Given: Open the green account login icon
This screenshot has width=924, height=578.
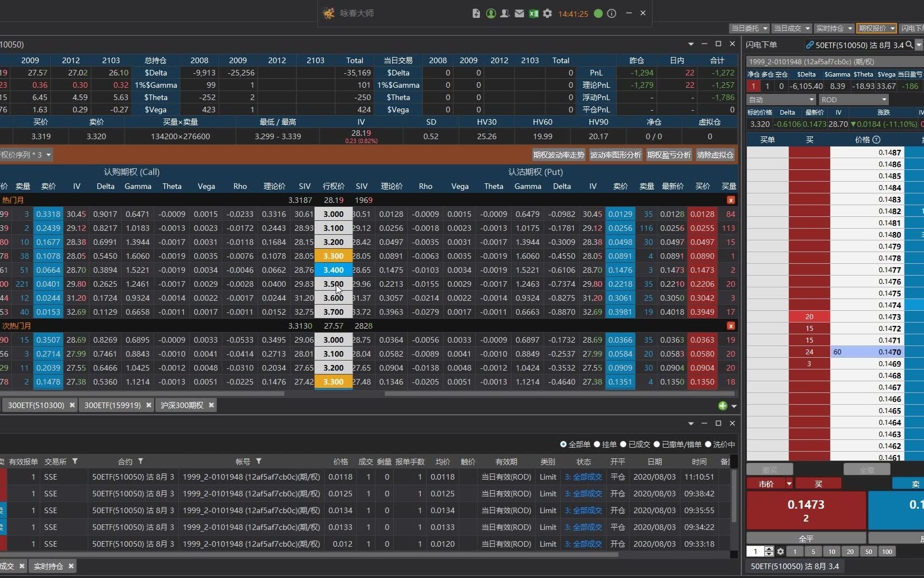Looking at the screenshot, I should click(490, 13).
